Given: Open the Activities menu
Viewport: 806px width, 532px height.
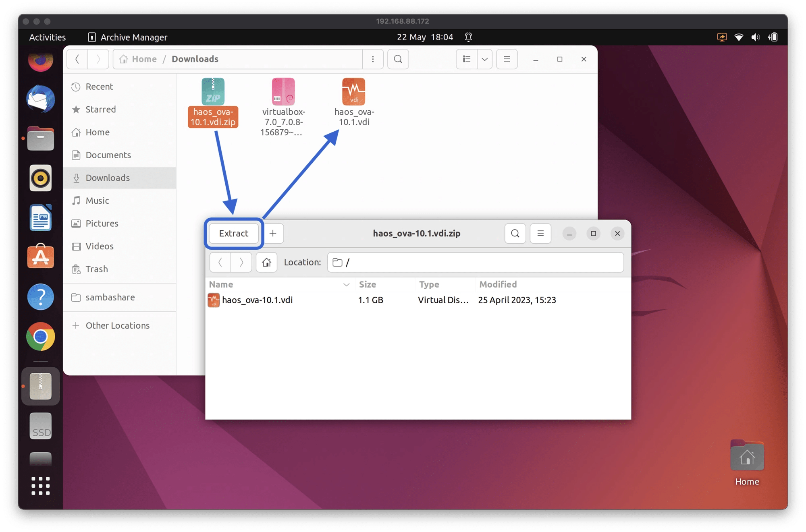Looking at the screenshot, I should [47, 37].
